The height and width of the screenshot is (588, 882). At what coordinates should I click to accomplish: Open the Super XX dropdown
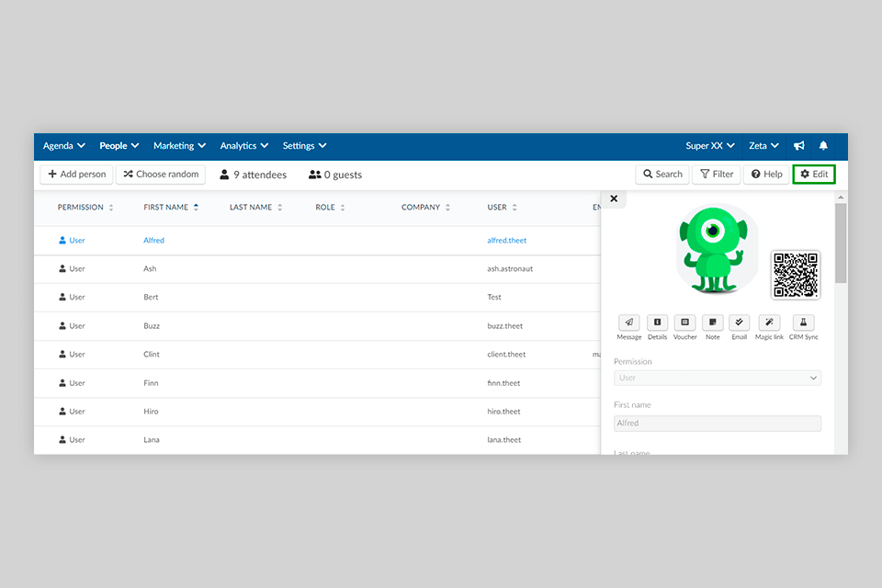click(710, 146)
